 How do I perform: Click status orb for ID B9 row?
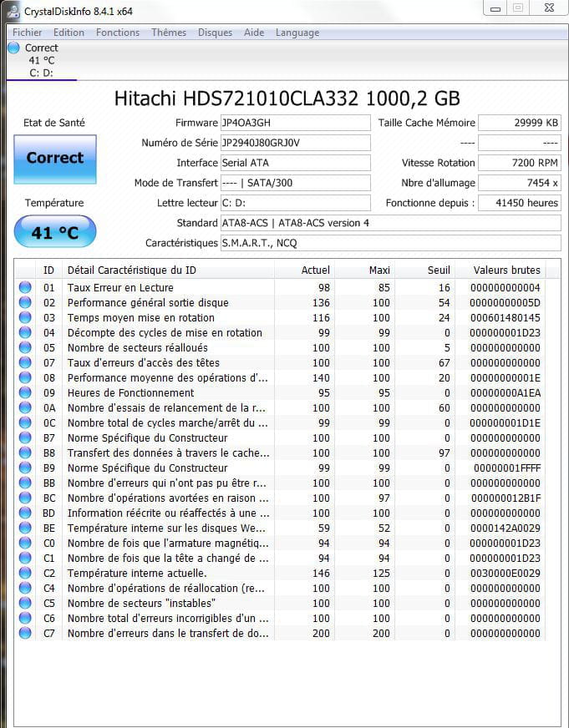point(25,468)
